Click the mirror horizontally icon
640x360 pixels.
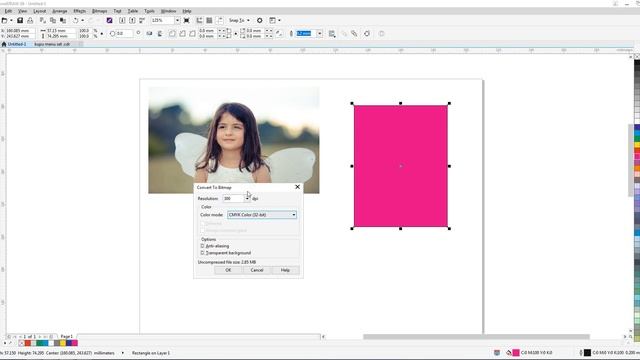point(149,33)
